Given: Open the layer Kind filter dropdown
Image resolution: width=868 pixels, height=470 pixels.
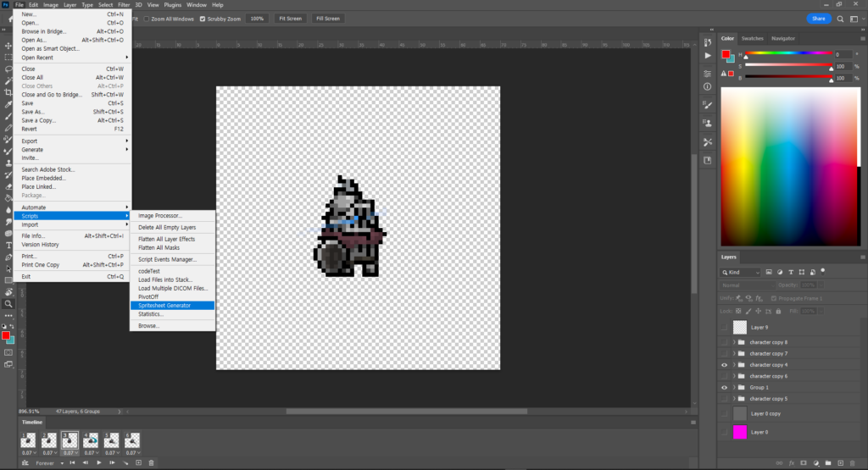Looking at the screenshot, I should [741, 272].
